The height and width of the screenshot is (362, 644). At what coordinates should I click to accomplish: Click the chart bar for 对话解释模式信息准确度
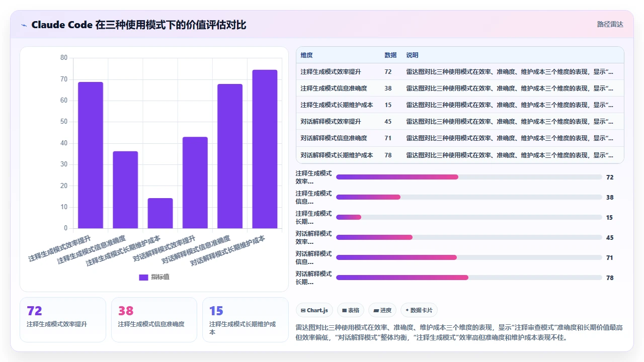230,156
